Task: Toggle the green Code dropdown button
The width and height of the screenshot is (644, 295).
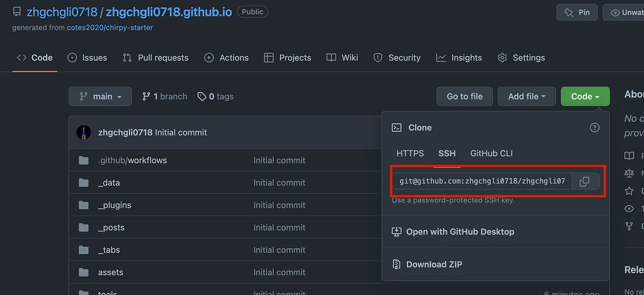Action: coord(585,97)
